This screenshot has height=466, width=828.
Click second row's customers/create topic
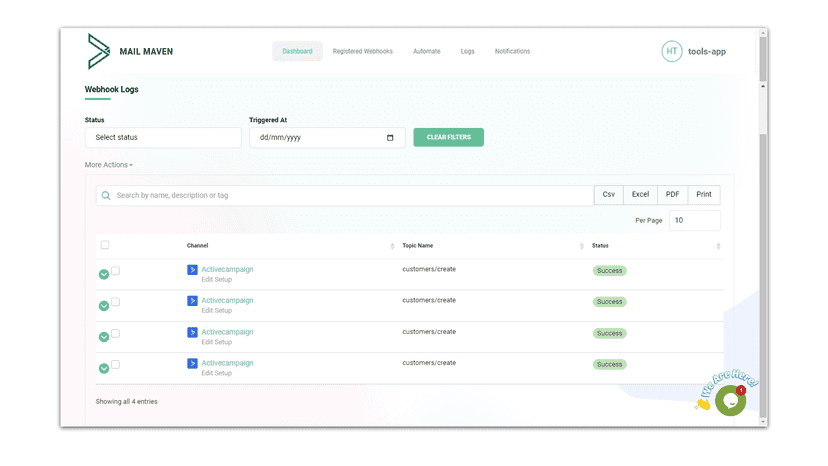click(x=429, y=301)
